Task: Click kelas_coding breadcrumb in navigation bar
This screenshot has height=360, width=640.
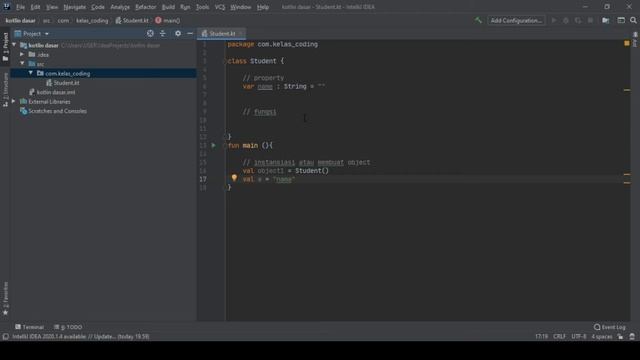Action: tap(92, 20)
